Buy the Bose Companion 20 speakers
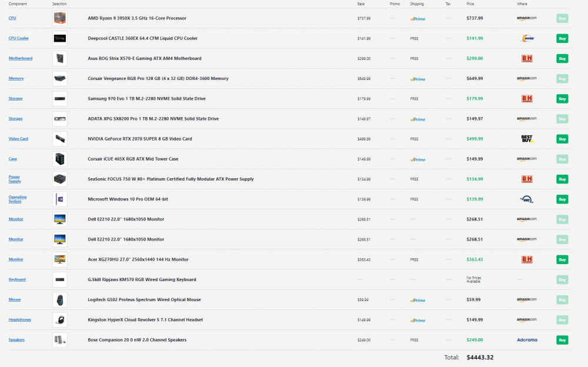The width and height of the screenshot is (588, 367). pos(562,340)
